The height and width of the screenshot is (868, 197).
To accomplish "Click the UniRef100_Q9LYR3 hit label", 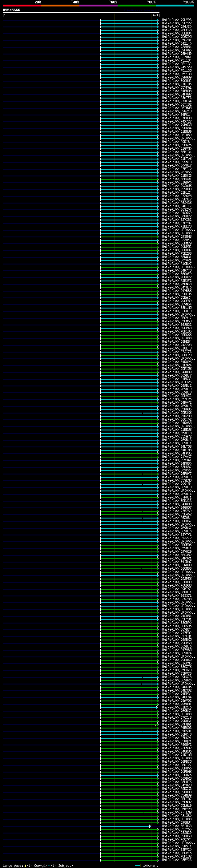I will (x=177, y=20).
